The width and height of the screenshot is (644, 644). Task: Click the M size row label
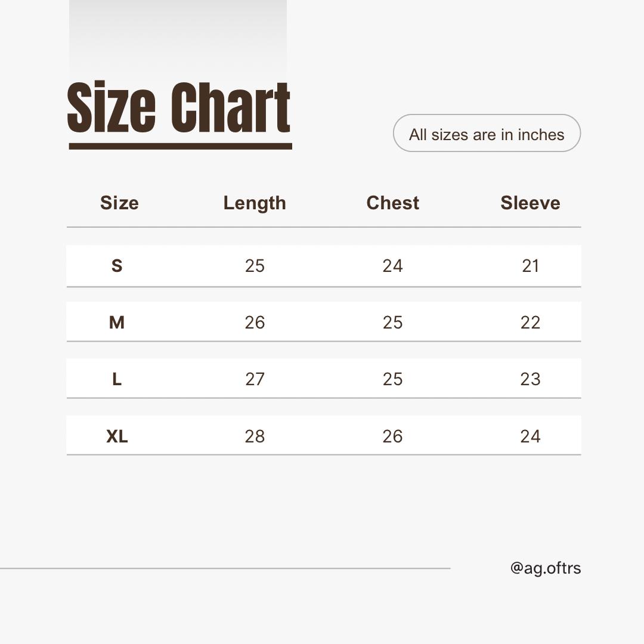pyautogui.click(x=117, y=323)
